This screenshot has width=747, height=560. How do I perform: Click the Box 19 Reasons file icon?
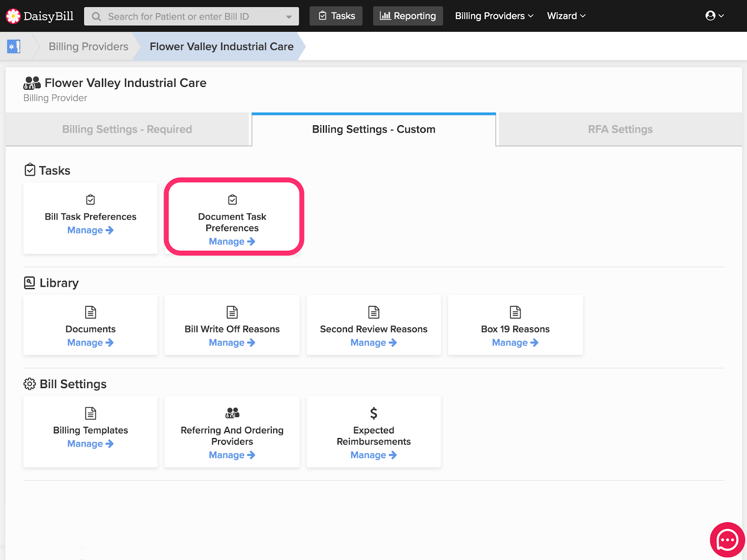pos(515,312)
